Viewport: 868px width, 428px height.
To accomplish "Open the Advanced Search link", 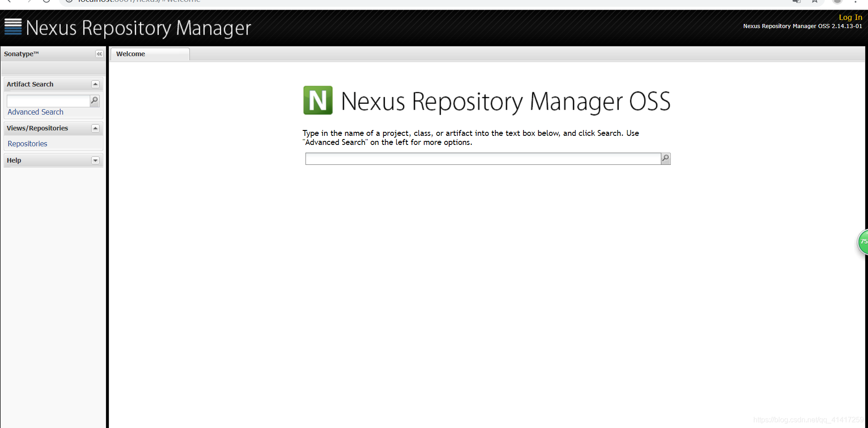I will click(35, 112).
